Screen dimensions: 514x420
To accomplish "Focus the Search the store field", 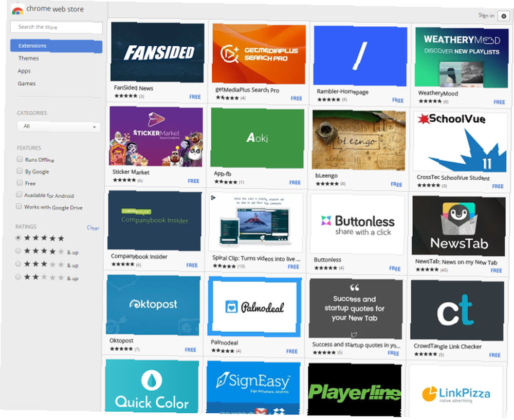I will pos(56,27).
